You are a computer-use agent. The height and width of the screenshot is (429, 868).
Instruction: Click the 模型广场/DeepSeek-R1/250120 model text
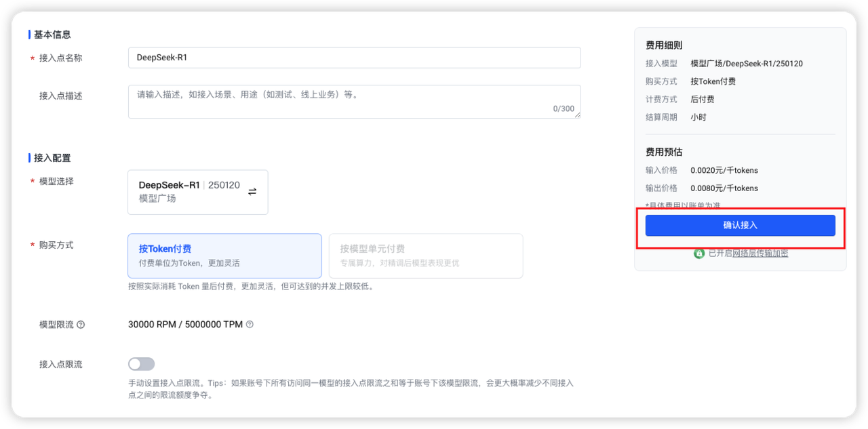click(x=747, y=64)
